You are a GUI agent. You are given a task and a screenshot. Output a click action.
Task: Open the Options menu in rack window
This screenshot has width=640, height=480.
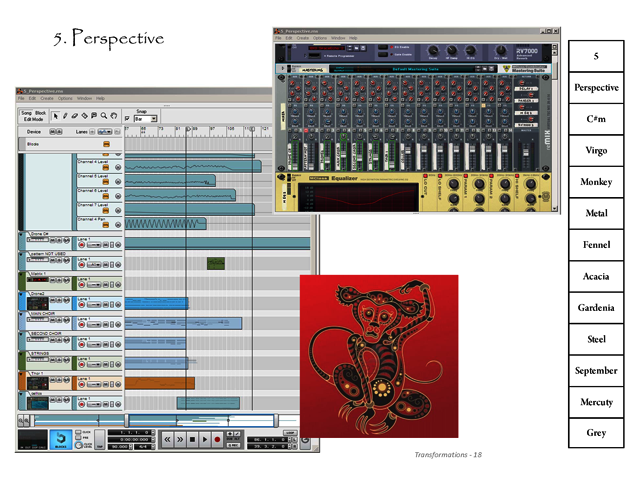(320, 38)
